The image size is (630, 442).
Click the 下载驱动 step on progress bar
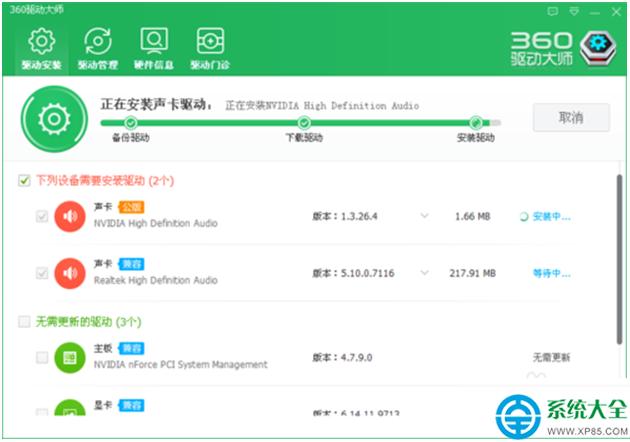[x=304, y=123]
